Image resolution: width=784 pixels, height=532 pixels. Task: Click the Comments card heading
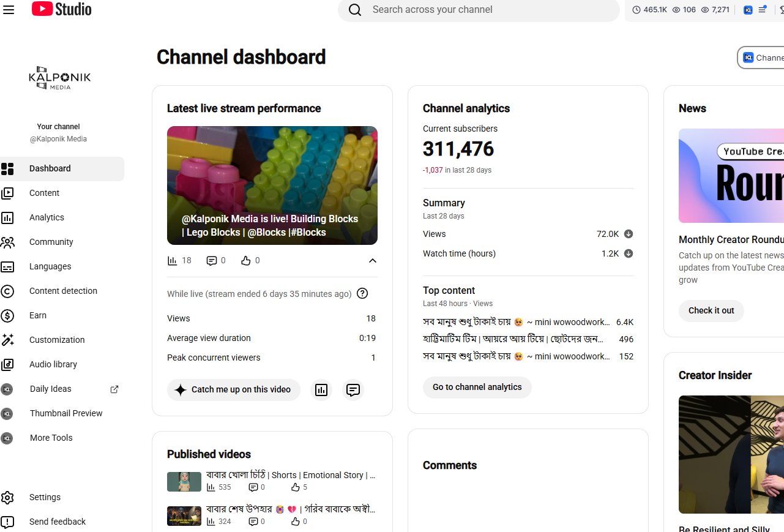(x=450, y=465)
